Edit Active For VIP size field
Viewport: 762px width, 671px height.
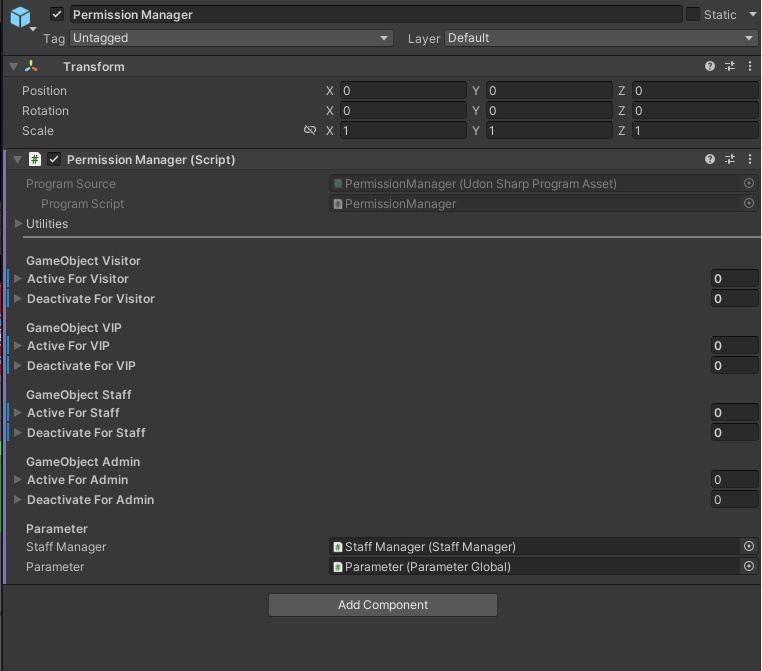click(x=734, y=345)
